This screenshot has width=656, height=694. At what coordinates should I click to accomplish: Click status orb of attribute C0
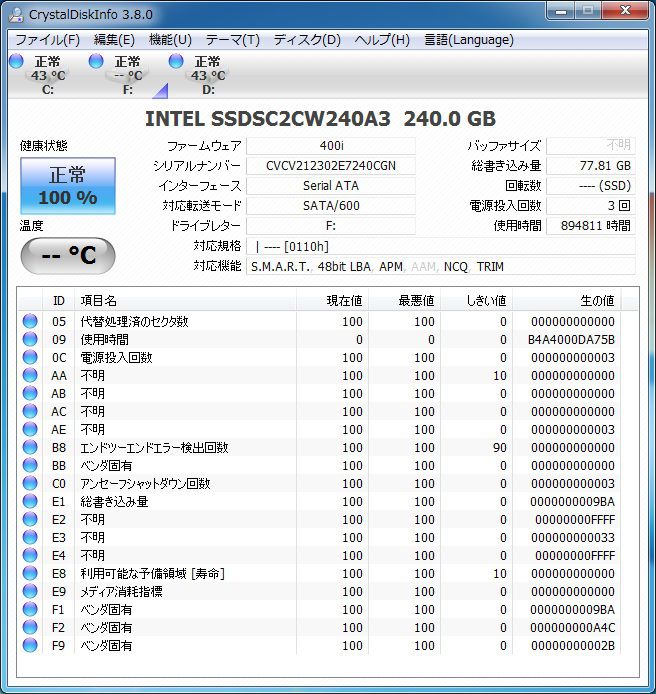coord(30,483)
